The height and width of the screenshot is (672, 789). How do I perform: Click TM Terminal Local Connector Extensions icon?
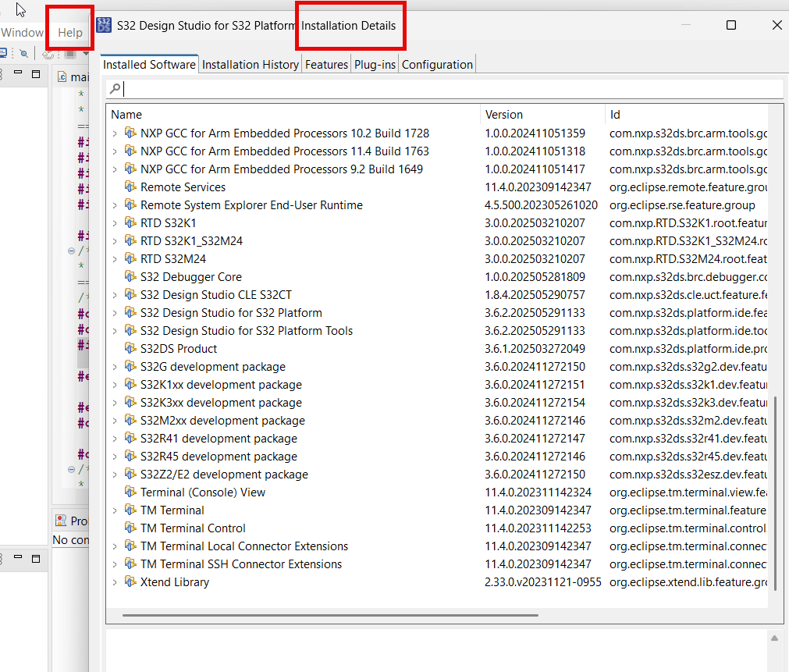pyautogui.click(x=130, y=546)
